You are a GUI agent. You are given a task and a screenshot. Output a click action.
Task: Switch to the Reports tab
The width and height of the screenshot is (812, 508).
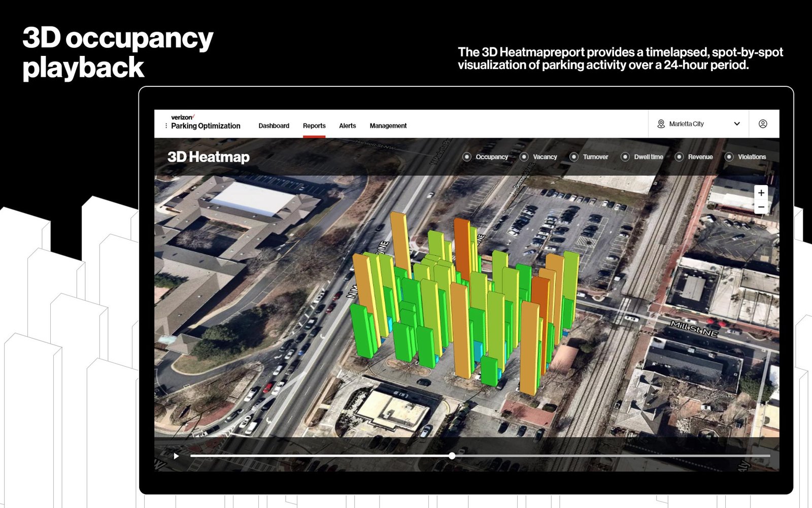(314, 125)
